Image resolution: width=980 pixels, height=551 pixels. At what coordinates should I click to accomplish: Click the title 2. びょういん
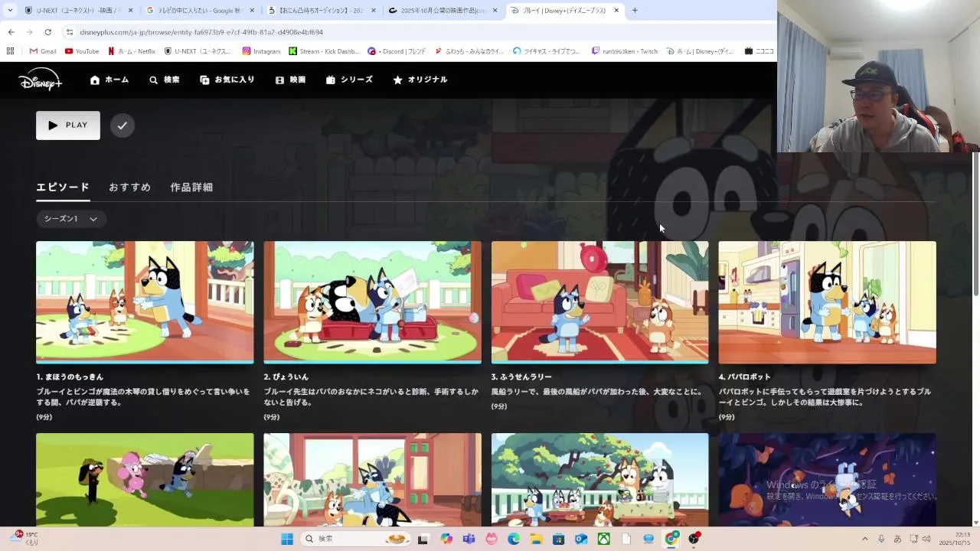[x=288, y=377]
